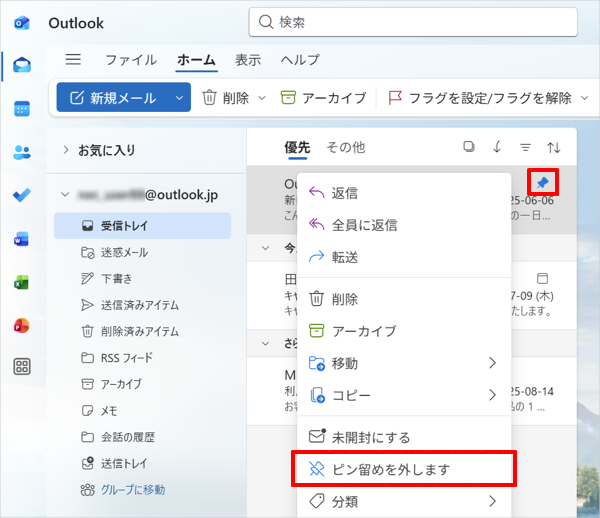Viewport: 600px width, 518px height.
Task: Open the Calendar app icon
Action: coord(22,109)
